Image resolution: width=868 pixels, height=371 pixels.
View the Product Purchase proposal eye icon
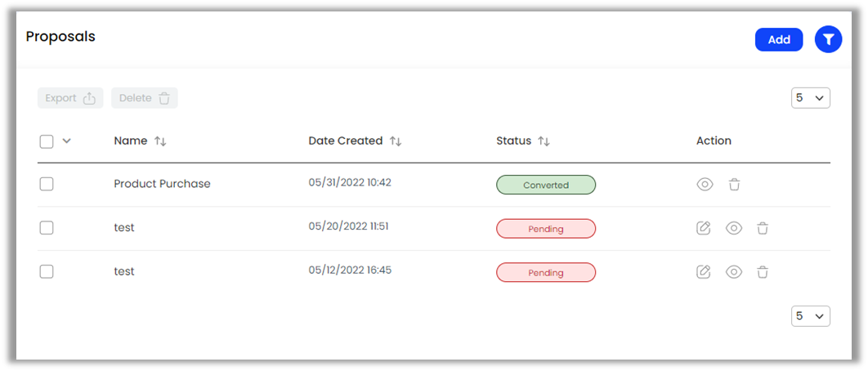click(705, 185)
